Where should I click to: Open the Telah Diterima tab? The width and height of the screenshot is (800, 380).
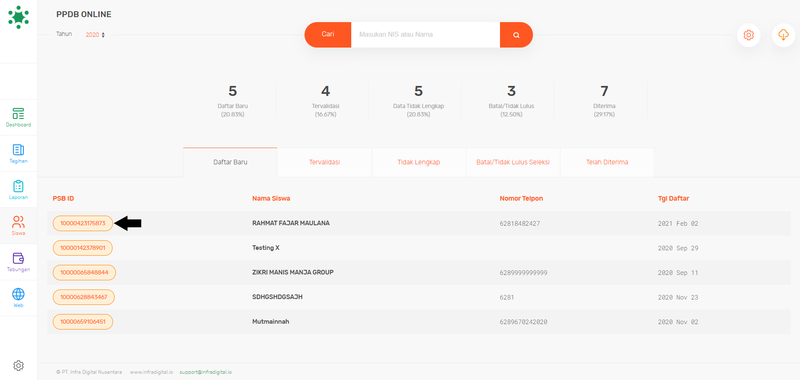[607, 162]
